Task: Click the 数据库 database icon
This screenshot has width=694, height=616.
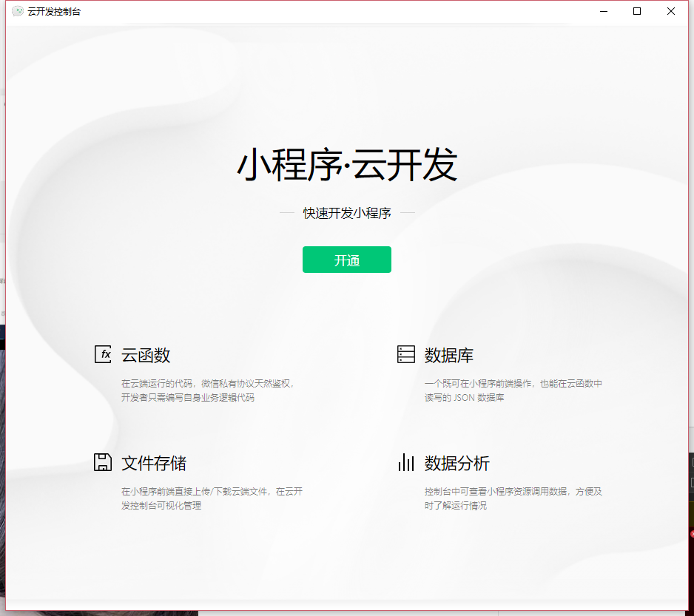Action: pos(406,354)
